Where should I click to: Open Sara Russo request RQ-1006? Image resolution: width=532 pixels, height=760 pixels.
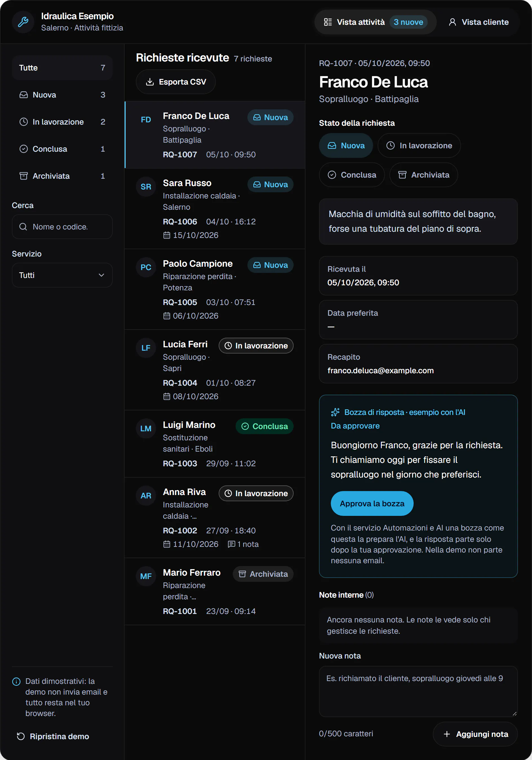(x=215, y=209)
